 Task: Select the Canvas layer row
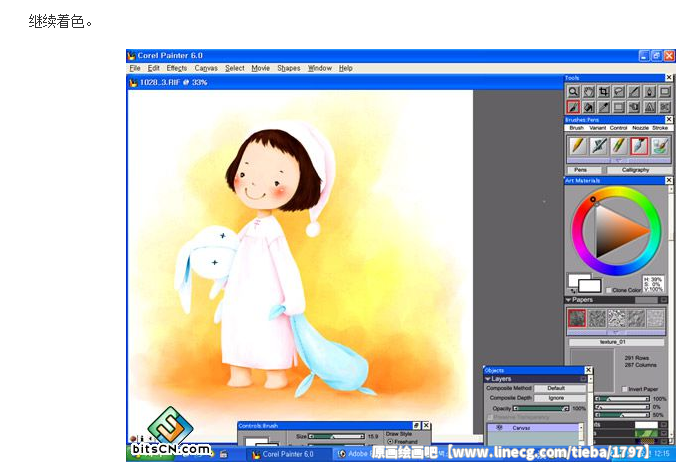(x=535, y=428)
